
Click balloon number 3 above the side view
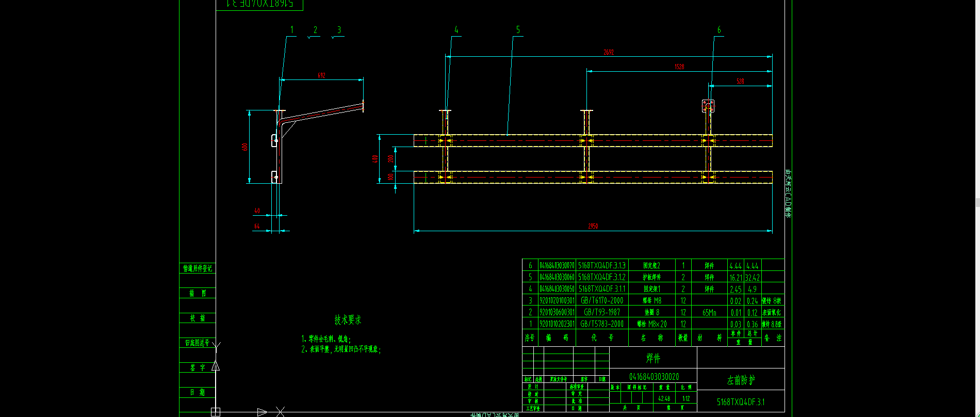coord(339,30)
